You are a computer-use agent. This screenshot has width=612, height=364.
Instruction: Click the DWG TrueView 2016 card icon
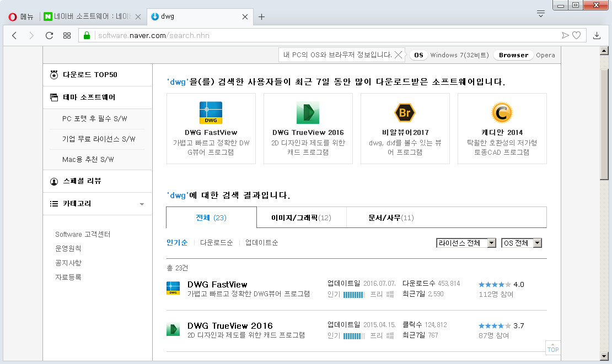[x=308, y=113]
